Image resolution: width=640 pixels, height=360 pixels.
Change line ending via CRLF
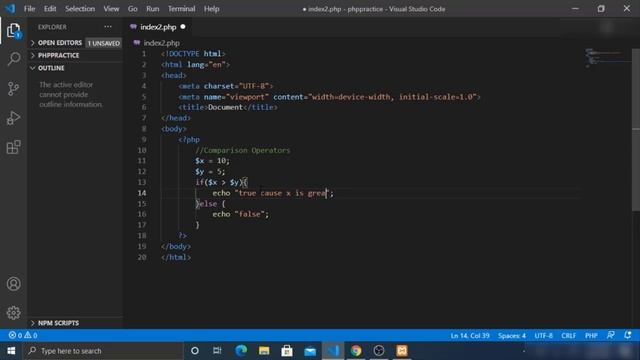(x=569, y=336)
